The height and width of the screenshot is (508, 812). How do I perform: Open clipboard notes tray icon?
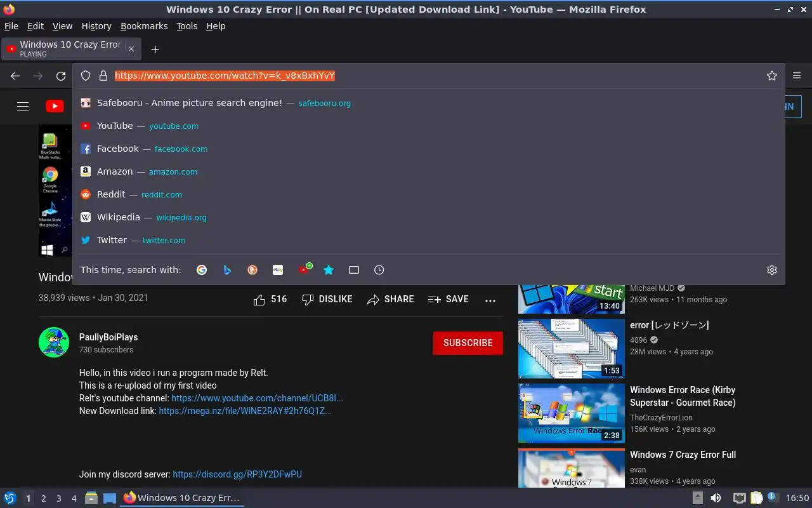coord(756,498)
